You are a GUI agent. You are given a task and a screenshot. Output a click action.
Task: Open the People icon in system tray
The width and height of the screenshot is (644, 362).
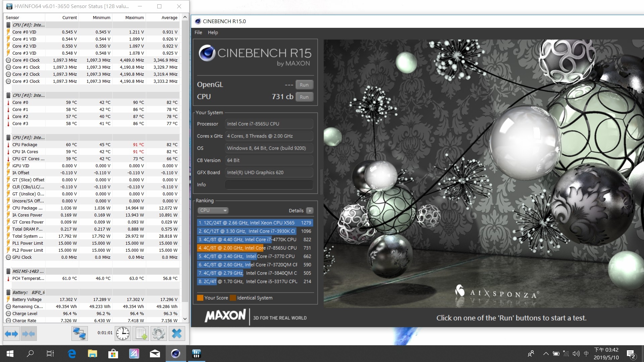(531, 354)
